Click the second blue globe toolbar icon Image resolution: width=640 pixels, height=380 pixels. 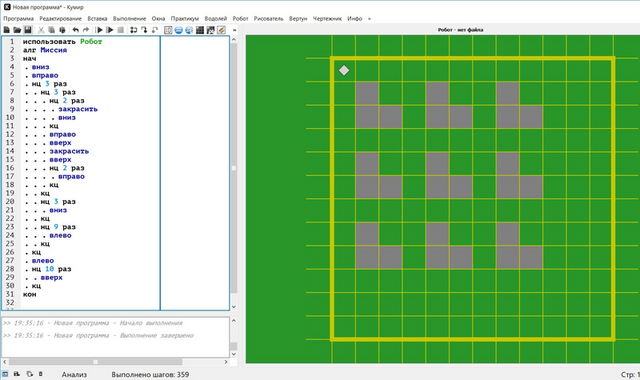(x=189, y=30)
